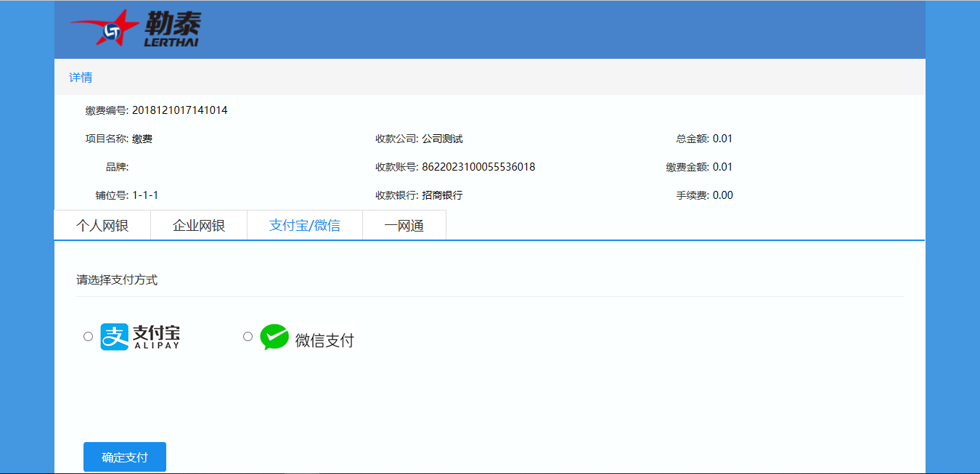
Task: Open the 企业网银 tab
Action: [x=199, y=226]
